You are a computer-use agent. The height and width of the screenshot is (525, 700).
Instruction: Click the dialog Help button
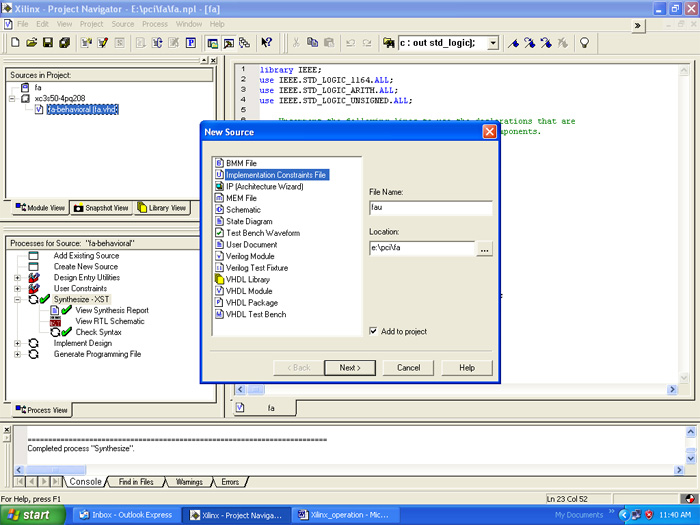467,368
